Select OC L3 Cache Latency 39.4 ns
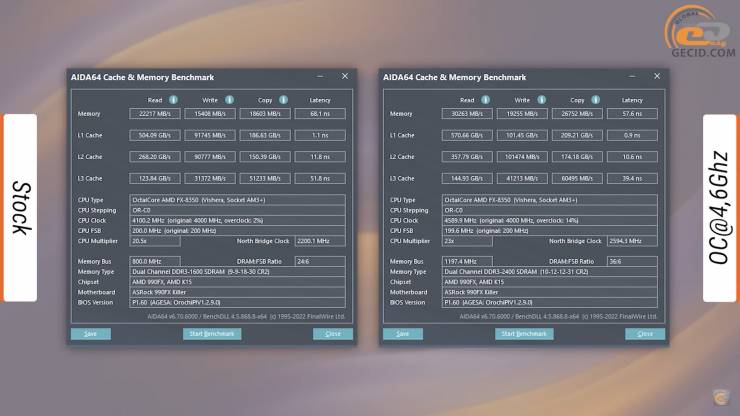This screenshot has width=740, height=416. point(632,178)
